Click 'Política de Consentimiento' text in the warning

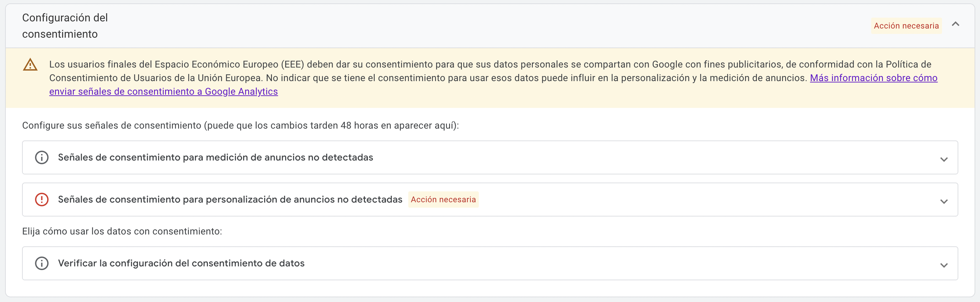click(908, 65)
